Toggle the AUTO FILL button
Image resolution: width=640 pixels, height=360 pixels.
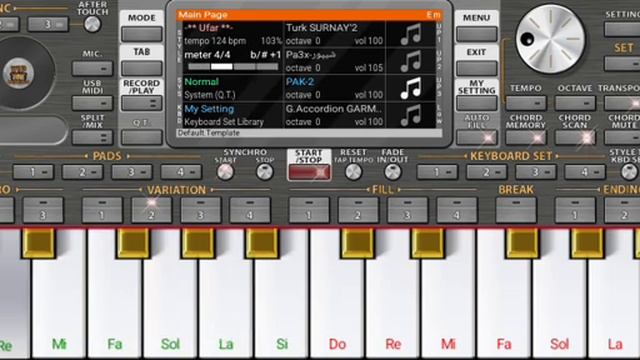click(x=476, y=138)
